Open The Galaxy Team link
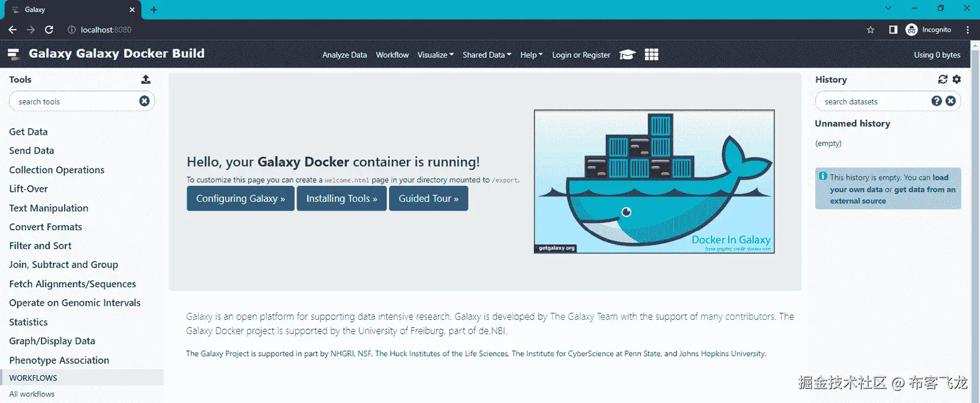 coord(584,316)
